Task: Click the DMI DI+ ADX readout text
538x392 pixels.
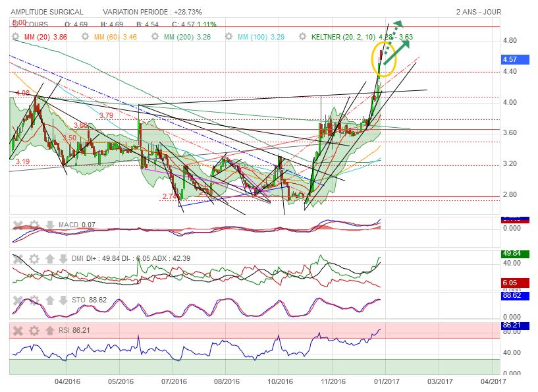Action: pyautogui.click(x=131, y=258)
